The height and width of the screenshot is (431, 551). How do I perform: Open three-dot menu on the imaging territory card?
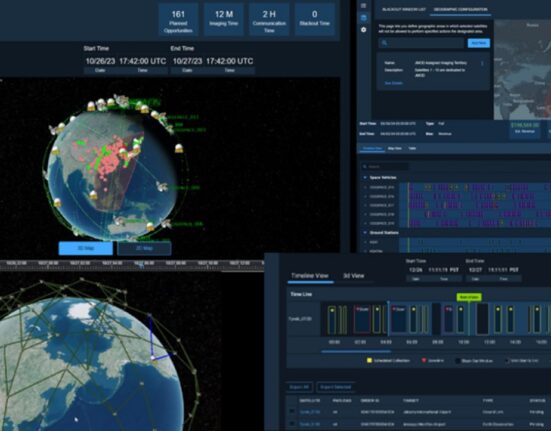(x=482, y=64)
